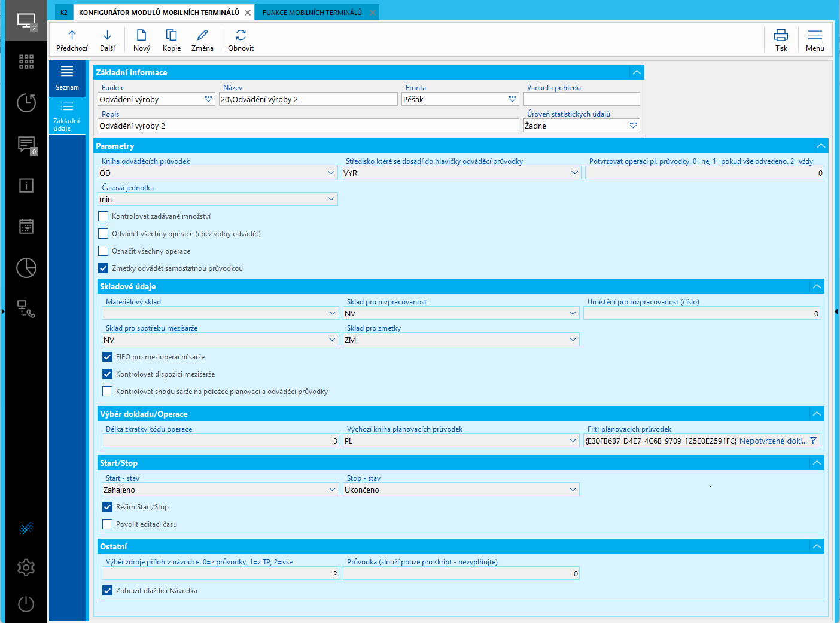Open the hamburger Menu
Image resolution: width=840 pixels, height=623 pixels.
pyautogui.click(x=815, y=40)
